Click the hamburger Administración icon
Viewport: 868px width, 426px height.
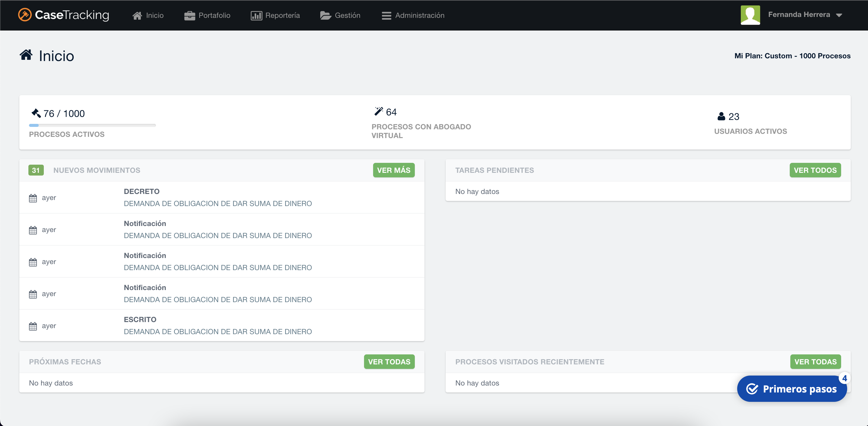click(386, 16)
